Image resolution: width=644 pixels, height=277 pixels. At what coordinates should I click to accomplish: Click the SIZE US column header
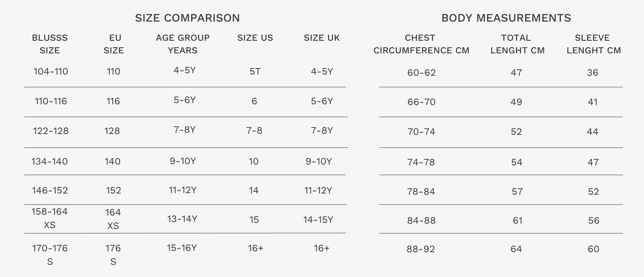tap(255, 38)
